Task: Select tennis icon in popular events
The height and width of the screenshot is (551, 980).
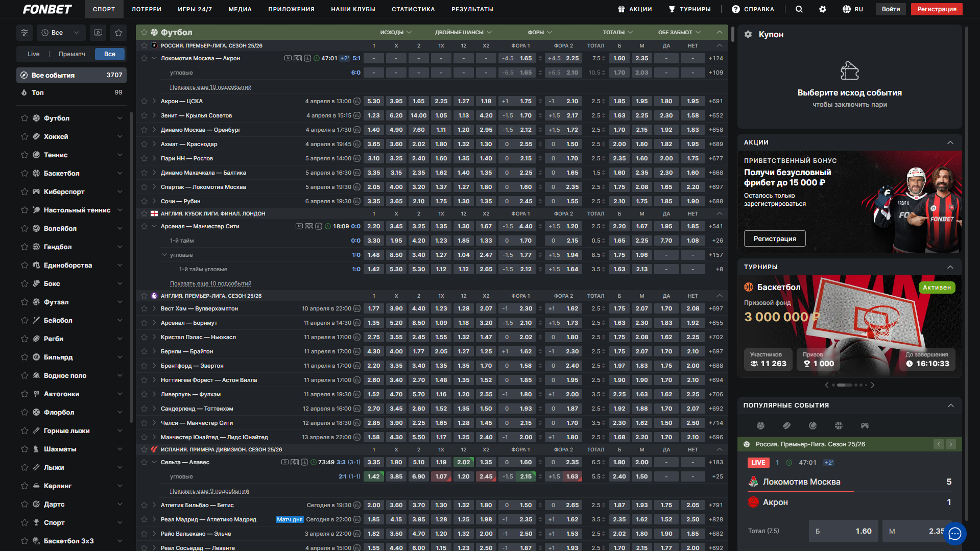Action: pyautogui.click(x=813, y=425)
